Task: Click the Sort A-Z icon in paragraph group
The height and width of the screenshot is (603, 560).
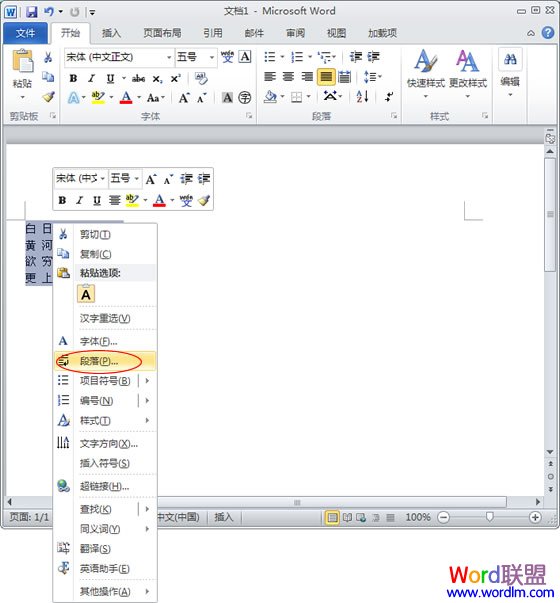Action: point(363,97)
